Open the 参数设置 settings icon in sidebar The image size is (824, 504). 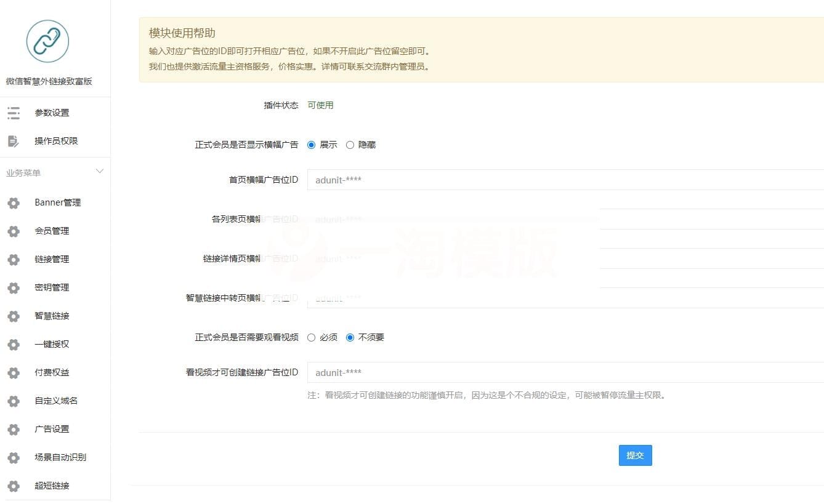13,113
